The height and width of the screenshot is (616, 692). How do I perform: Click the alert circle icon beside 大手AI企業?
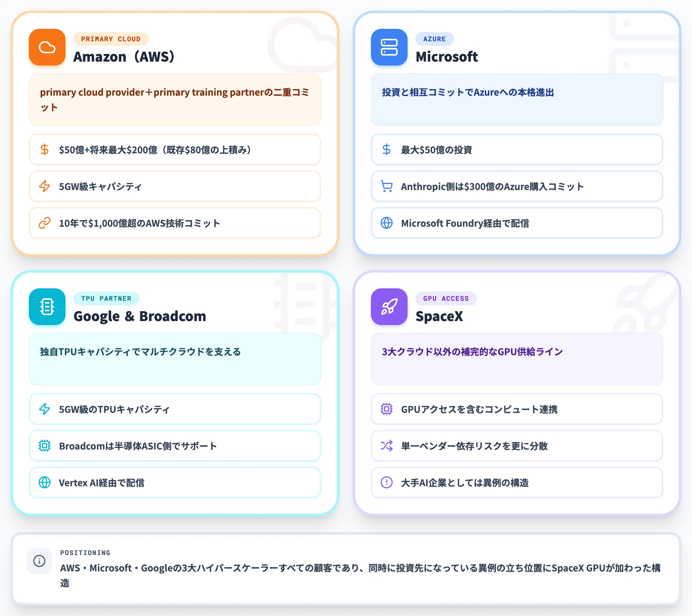386,482
